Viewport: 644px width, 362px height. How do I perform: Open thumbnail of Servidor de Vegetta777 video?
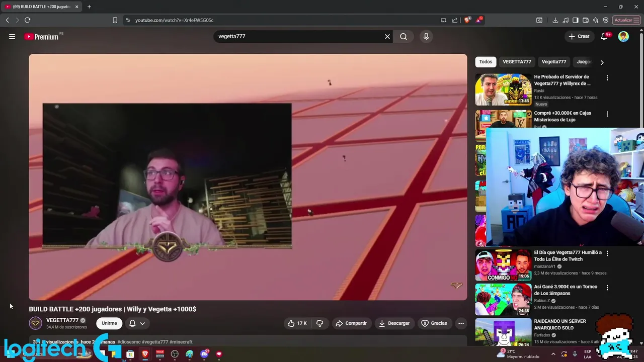pyautogui.click(x=503, y=89)
